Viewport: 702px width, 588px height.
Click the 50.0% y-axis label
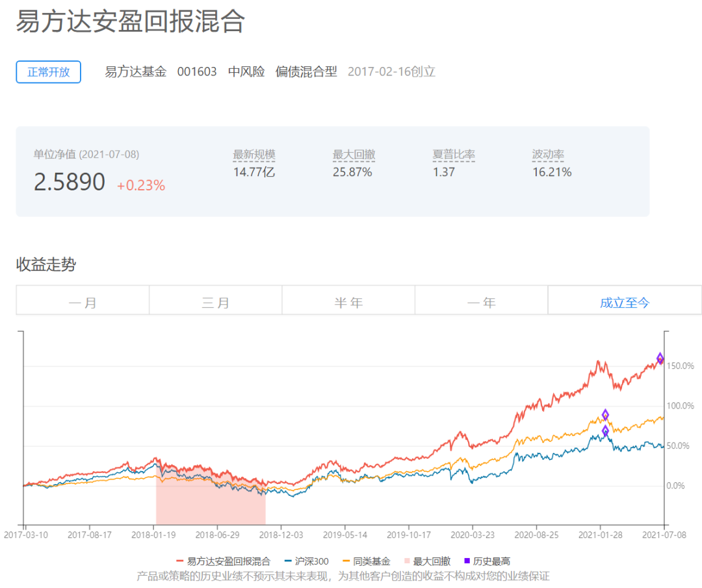point(678,446)
